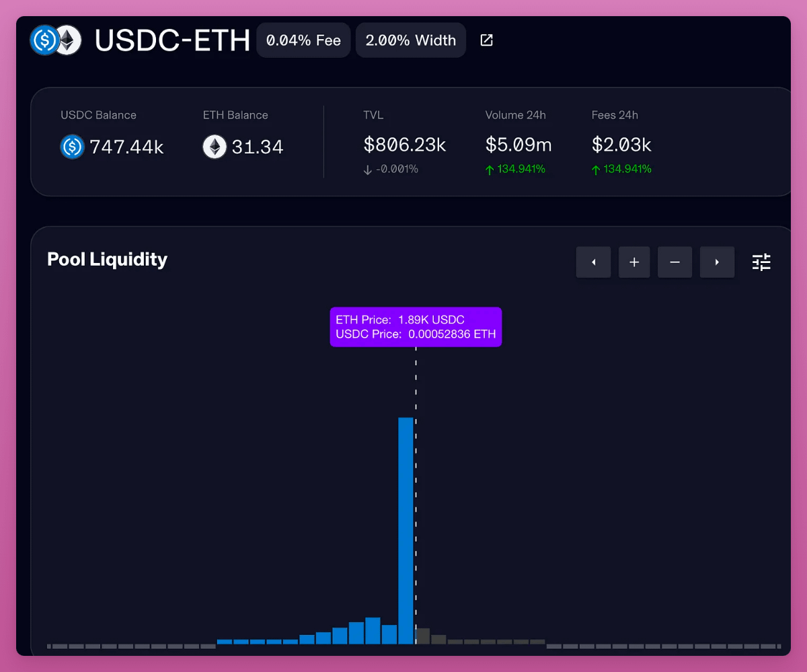Screen dimensions: 807x672
Task: Click the USDC Balance coin icon
Action: pos(73,147)
